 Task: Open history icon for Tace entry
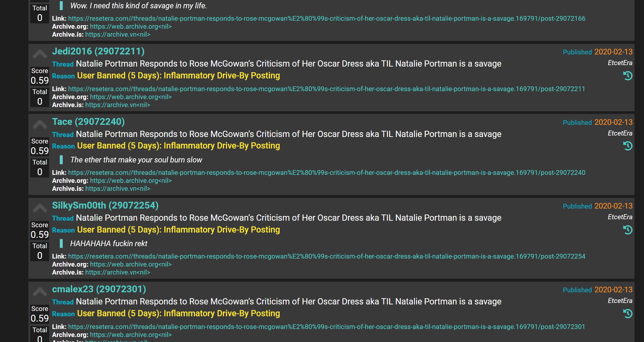628,146
